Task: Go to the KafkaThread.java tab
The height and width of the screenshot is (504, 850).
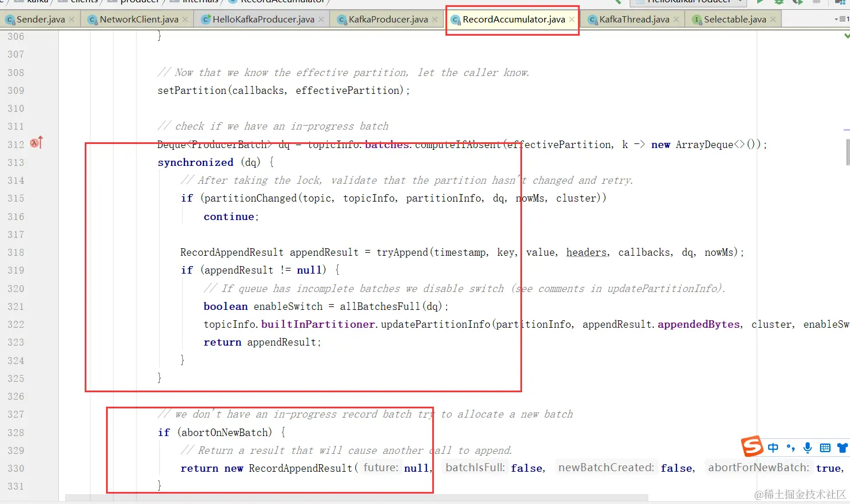Action: click(634, 20)
